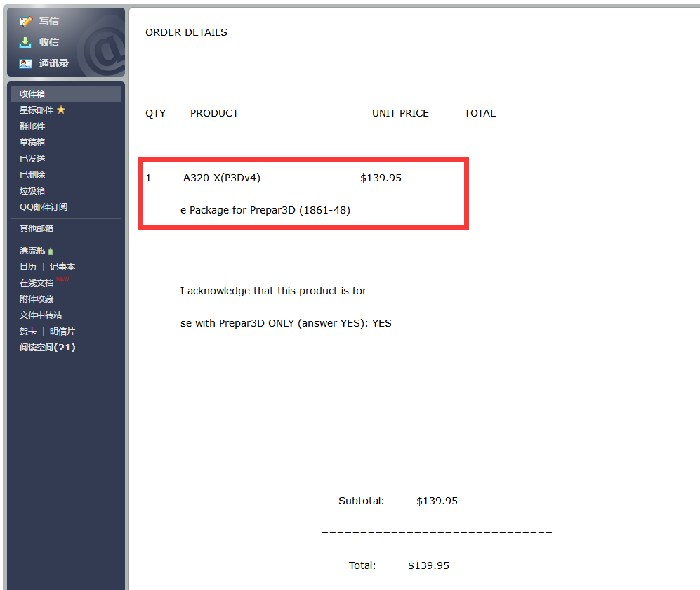Click the compose mail pencil icon

coord(26,21)
